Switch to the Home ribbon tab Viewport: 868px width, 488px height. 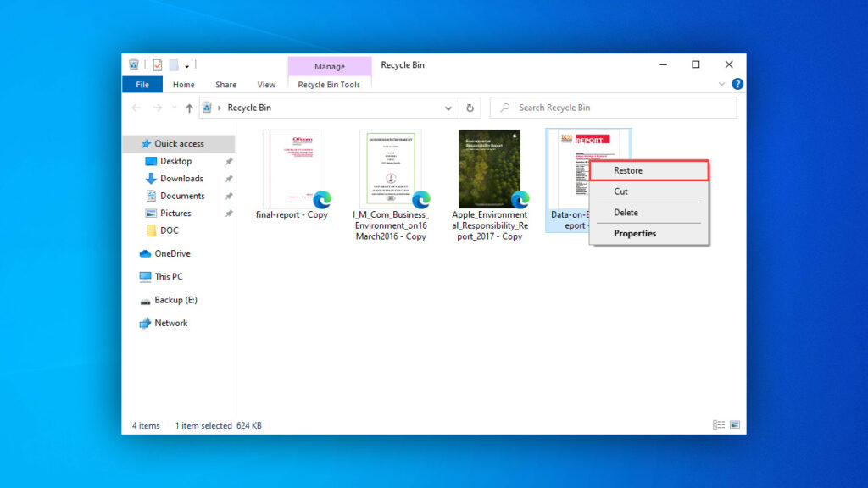coord(183,84)
